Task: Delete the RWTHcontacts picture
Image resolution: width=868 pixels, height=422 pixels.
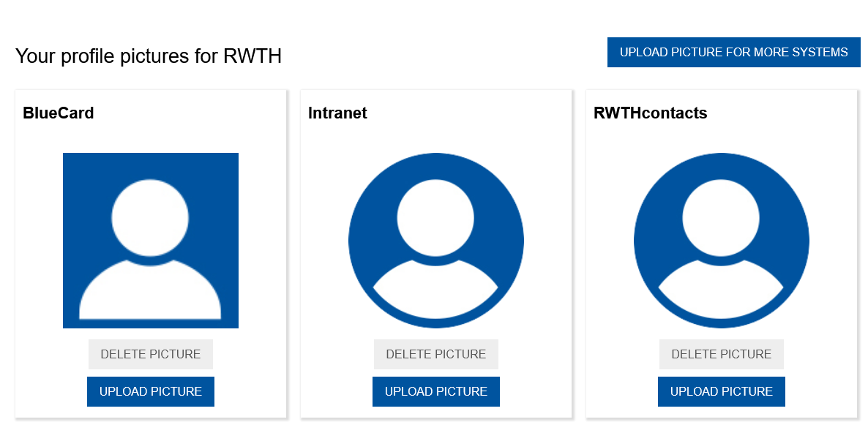Action: (x=721, y=354)
